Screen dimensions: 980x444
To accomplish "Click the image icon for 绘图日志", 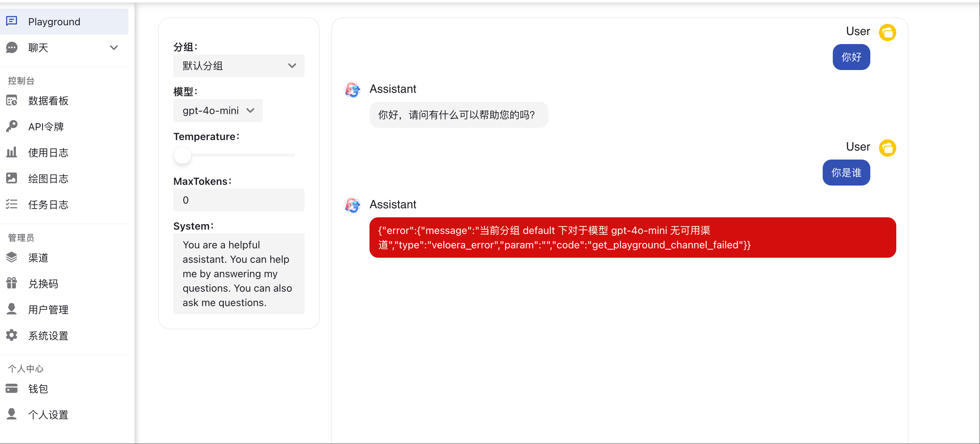I will click(x=12, y=178).
